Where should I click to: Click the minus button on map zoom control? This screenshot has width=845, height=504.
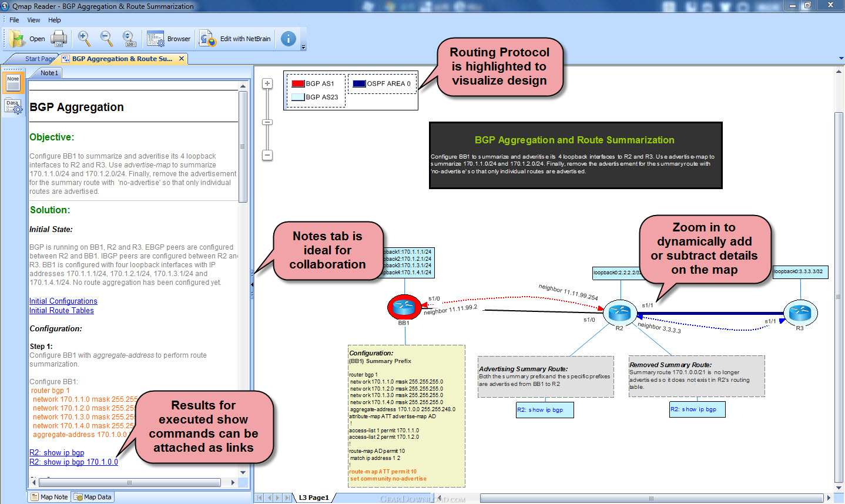[x=267, y=155]
